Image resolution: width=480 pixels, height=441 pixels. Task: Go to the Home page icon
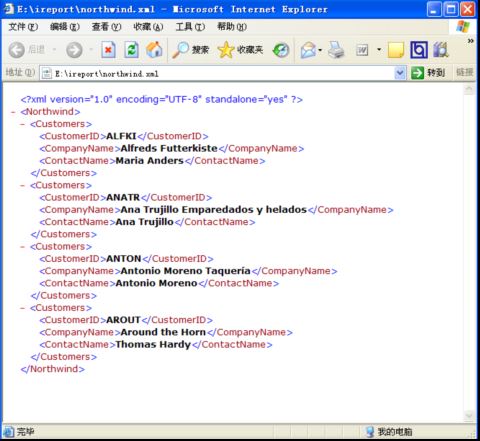[154, 50]
